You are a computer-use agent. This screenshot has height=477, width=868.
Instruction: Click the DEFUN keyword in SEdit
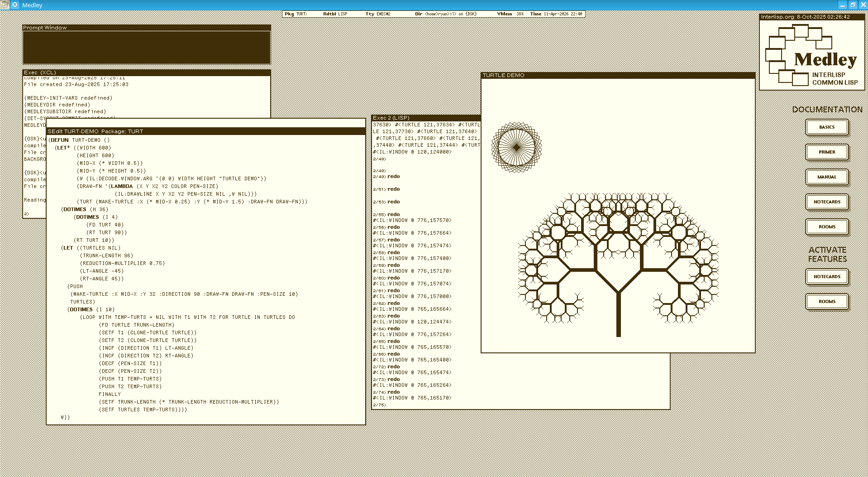point(59,140)
